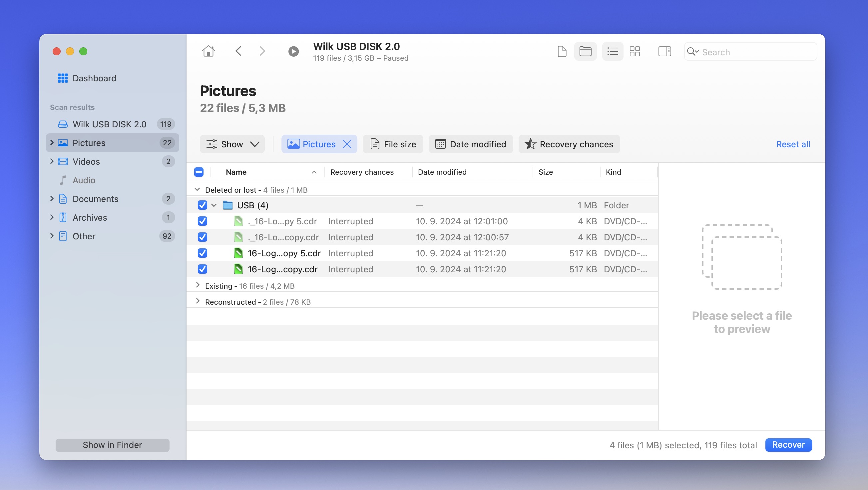Switch to file view icon in toolbar
Image resolution: width=868 pixels, height=490 pixels.
coord(562,52)
